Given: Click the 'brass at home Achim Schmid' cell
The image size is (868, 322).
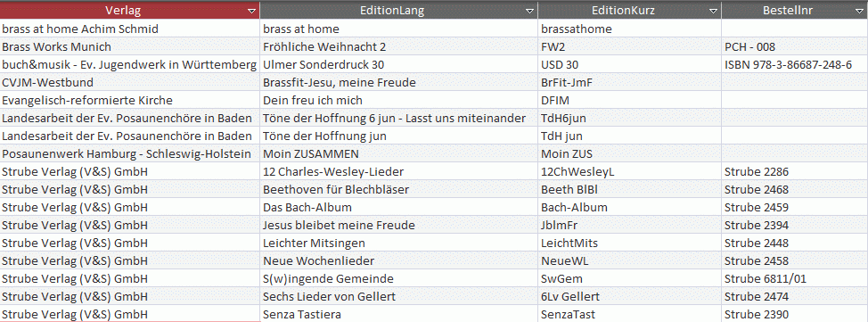Looking at the screenshot, I should coord(129,29).
